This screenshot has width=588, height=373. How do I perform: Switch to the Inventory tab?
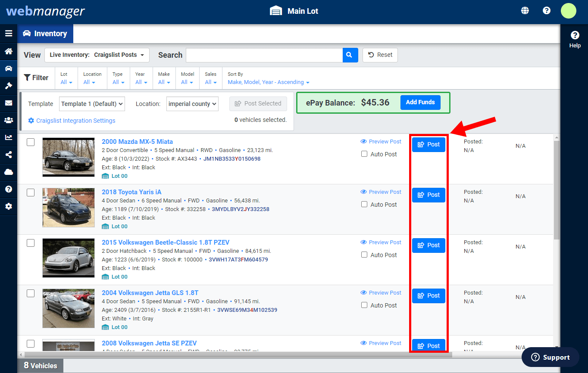coord(45,34)
